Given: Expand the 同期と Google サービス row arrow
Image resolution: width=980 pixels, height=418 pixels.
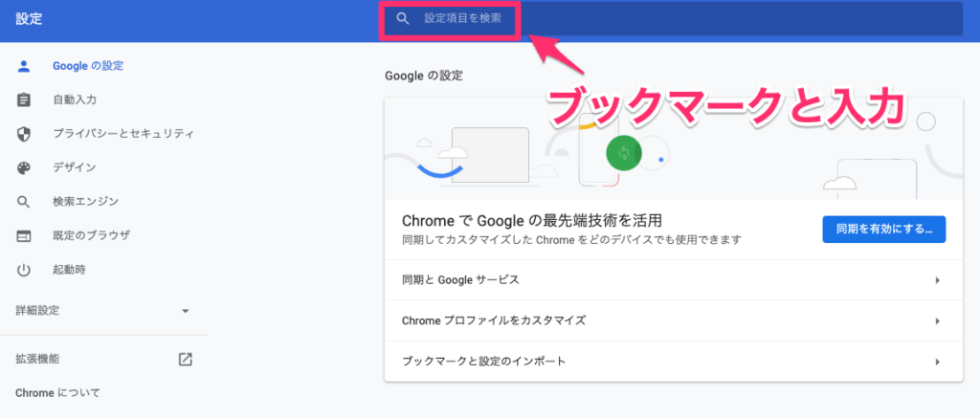Looking at the screenshot, I should click(937, 280).
